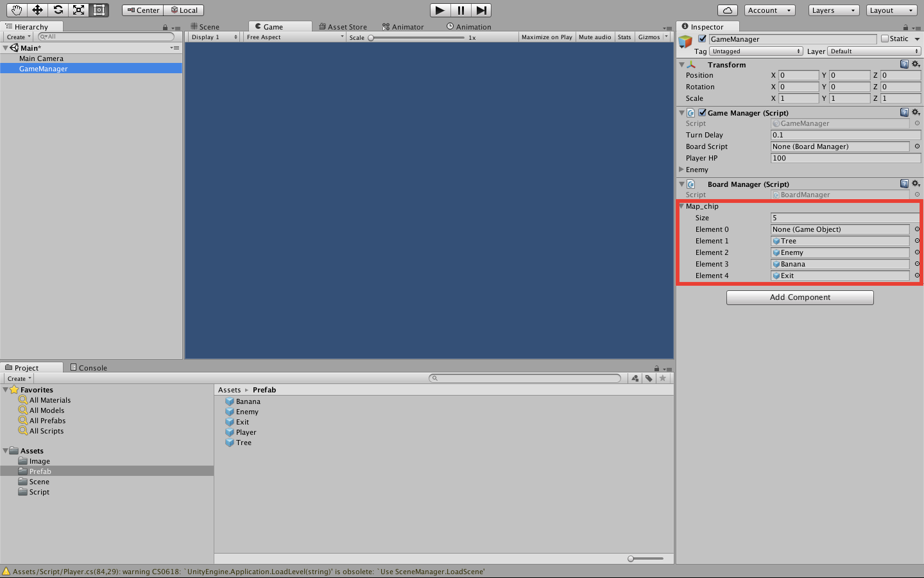
Task: Click Element 1 Tree object picker
Action: tap(917, 241)
